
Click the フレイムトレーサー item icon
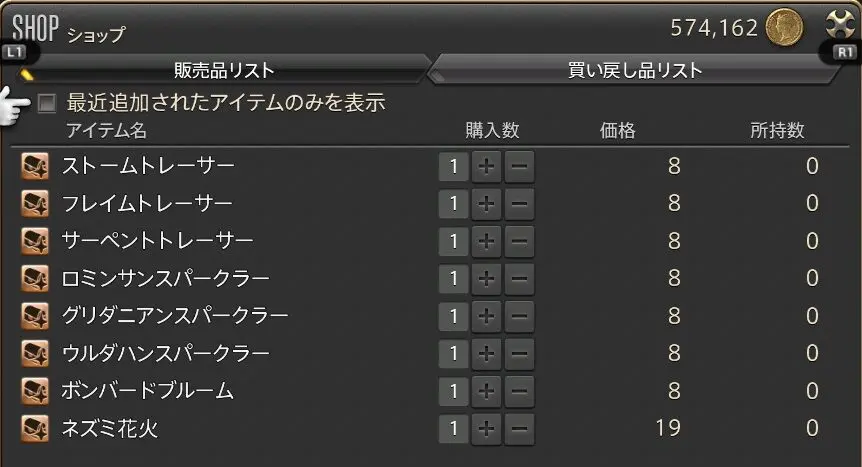click(x=35, y=204)
